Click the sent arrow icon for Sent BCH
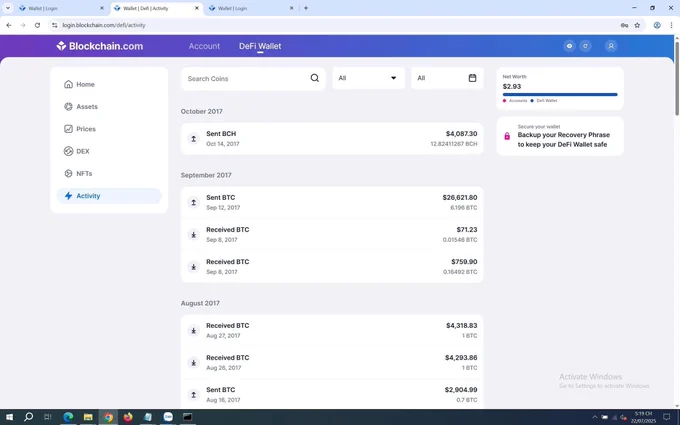Image resolution: width=680 pixels, height=425 pixels. [193, 139]
